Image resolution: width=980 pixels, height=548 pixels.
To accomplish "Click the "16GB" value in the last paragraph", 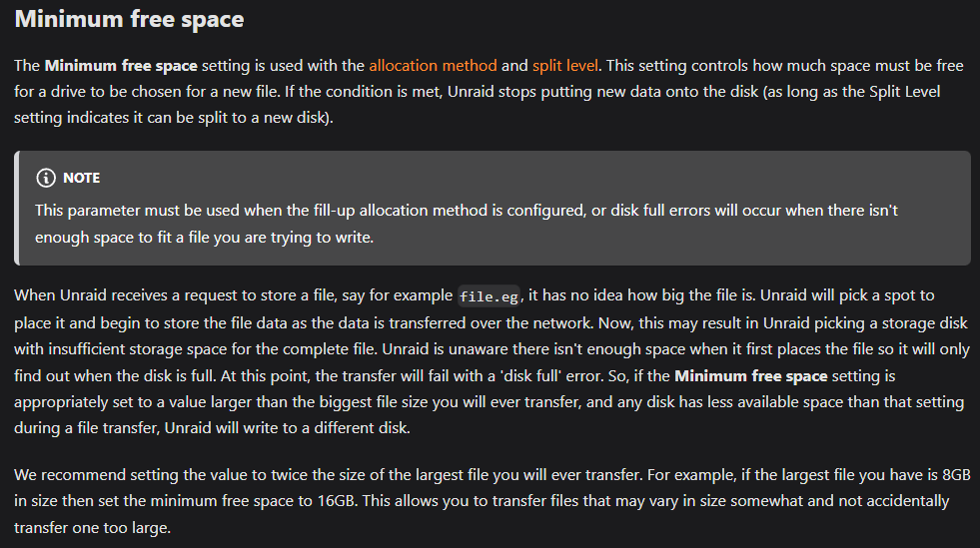I will click(337, 500).
